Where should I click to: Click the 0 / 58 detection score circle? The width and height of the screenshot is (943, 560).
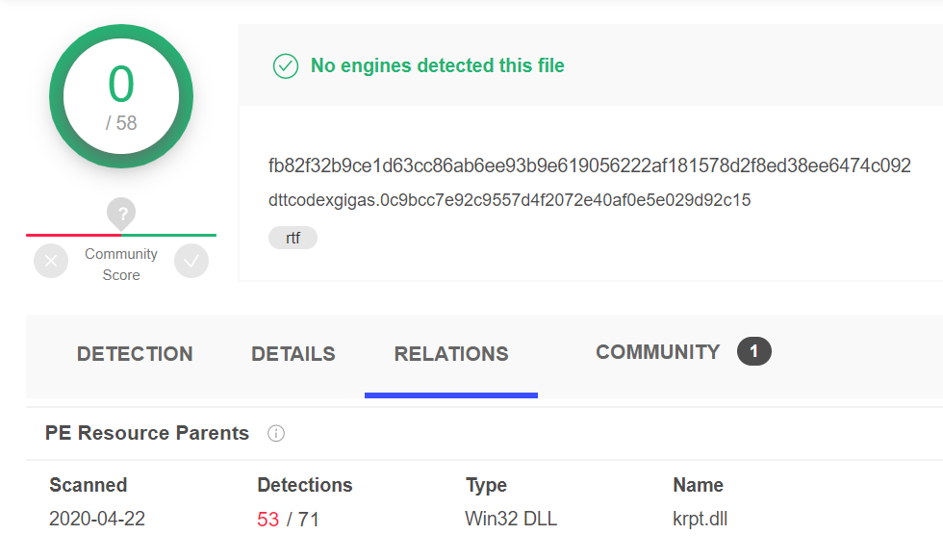click(x=121, y=96)
